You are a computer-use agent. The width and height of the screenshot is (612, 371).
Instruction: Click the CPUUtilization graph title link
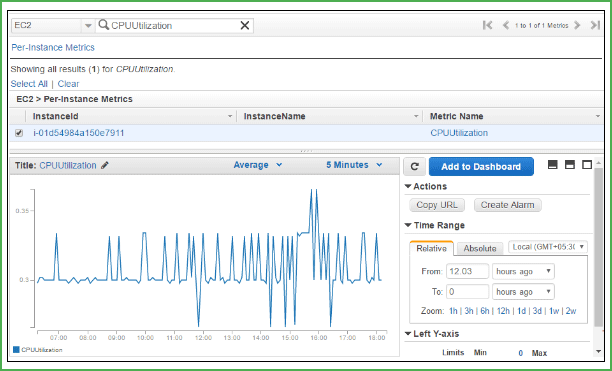point(68,165)
